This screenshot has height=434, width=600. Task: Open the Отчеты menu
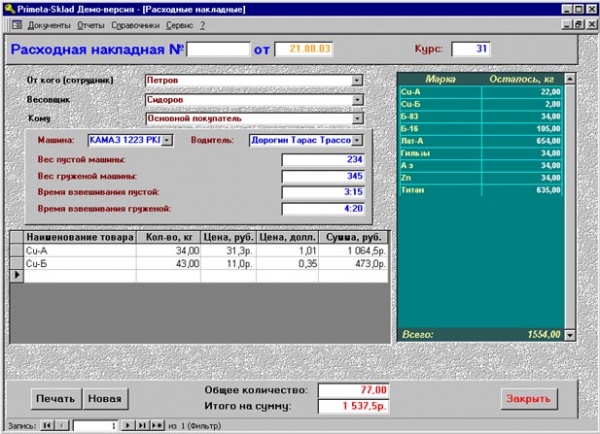point(91,26)
